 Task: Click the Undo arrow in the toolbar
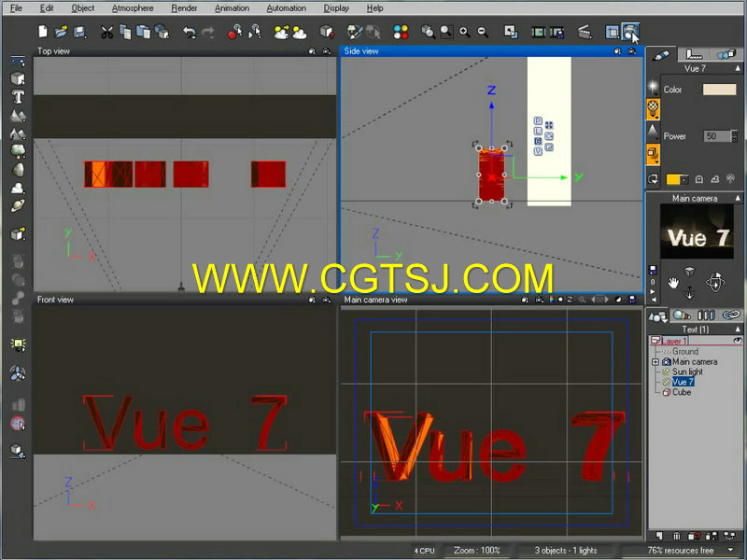tap(190, 32)
